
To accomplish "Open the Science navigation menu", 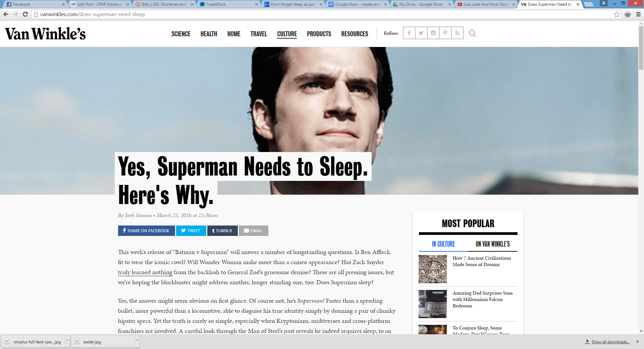I will coord(181,34).
